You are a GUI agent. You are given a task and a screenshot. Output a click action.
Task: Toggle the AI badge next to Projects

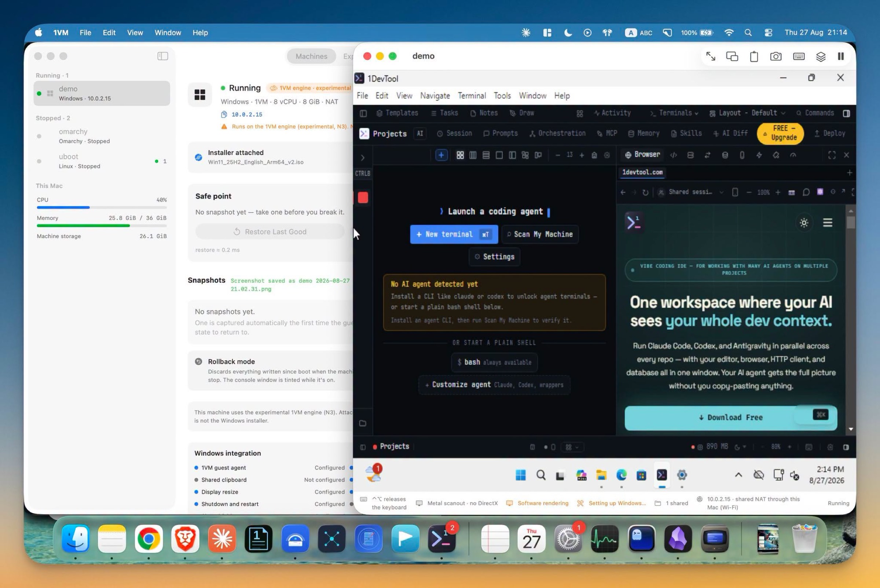(420, 133)
